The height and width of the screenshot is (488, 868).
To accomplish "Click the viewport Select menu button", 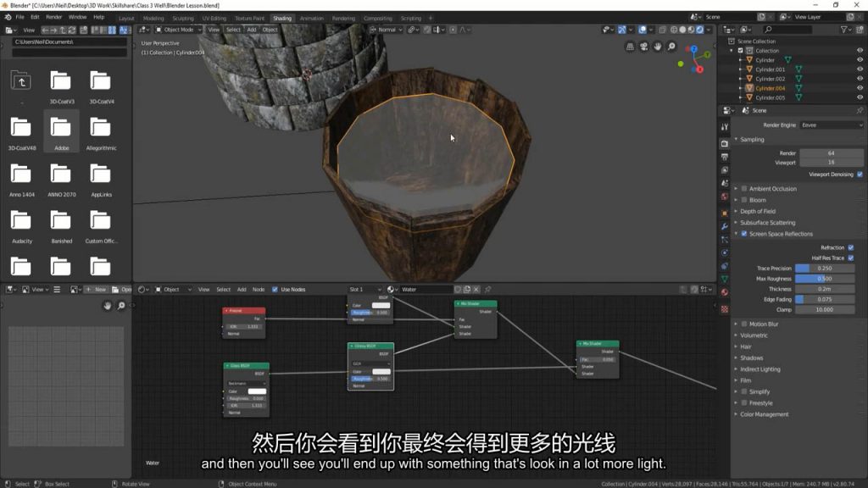I will (x=234, y=30).
